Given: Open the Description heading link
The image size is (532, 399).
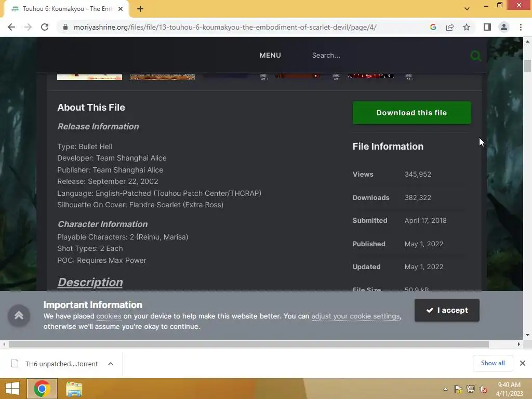Looking at the screenshot, I should 90,282.
